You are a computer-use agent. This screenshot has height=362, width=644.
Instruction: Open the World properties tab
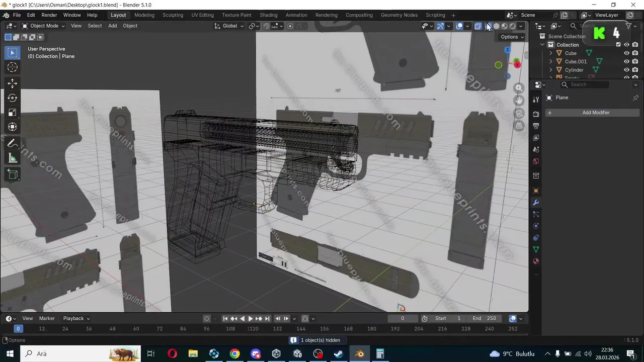(536, 161)
